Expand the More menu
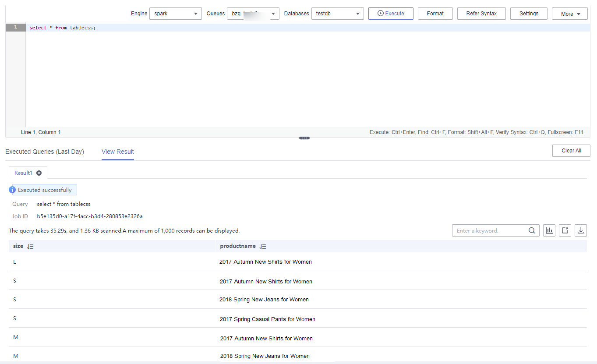Viewport: 597px width, 364px height. (x=569, y=14)
